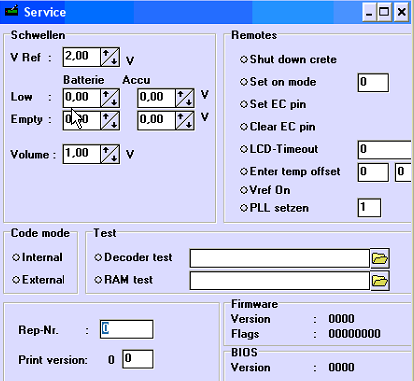This screenshot has height=381, width=414.
Task: Click Accu Empty value field
Action: tap(156, 120)
